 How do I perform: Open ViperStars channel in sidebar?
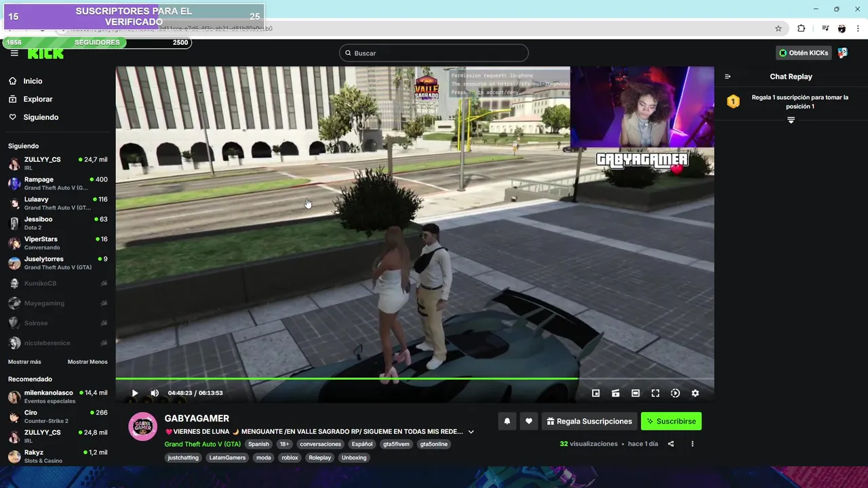pos(58,243)
